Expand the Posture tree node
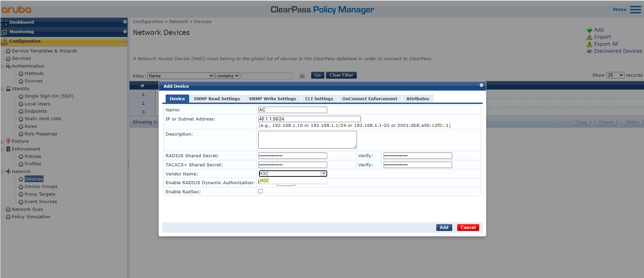This screenshot has height=278, width=644. click(x=2, y=141)
